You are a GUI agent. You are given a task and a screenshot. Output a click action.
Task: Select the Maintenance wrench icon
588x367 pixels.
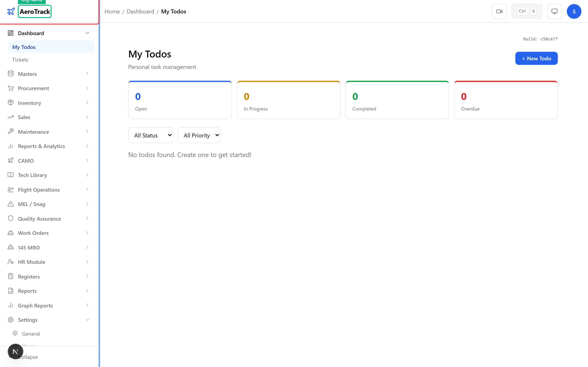tap(11, 132)
